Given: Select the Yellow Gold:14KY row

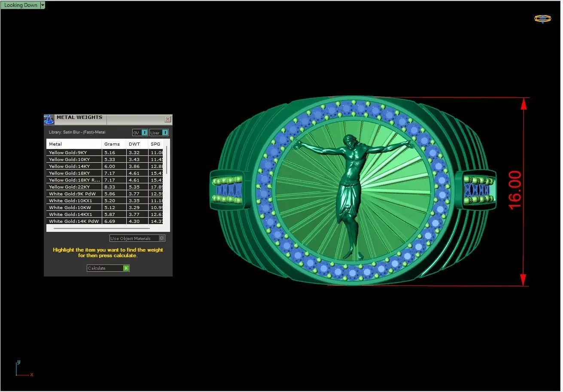Looking at the screenshot, I should point(105,166).
